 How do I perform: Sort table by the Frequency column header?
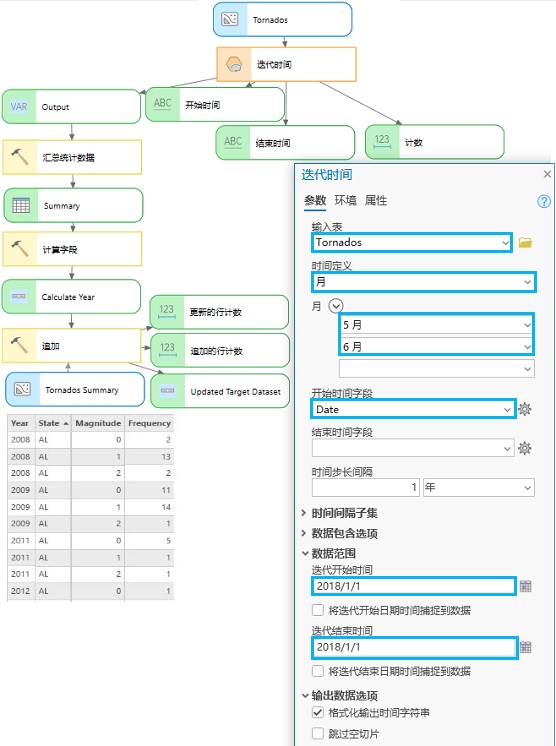coord(149,423)
